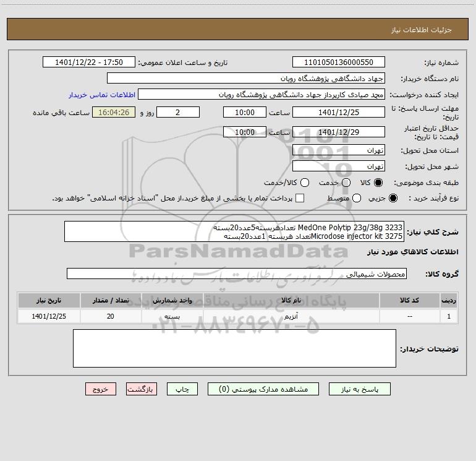The height and width of the screenshot is (461, 476).
Task: Click the خروج exit button
Action: 101,389
